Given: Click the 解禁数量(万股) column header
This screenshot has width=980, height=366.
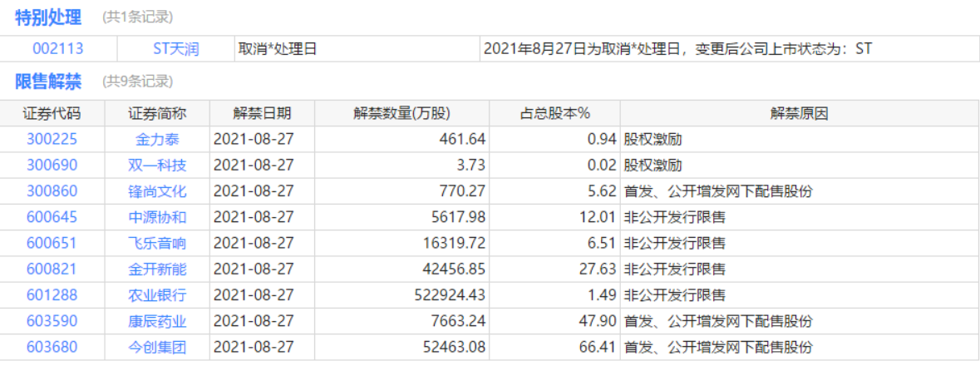Looking at the screenshot, I should pos(401,113).
